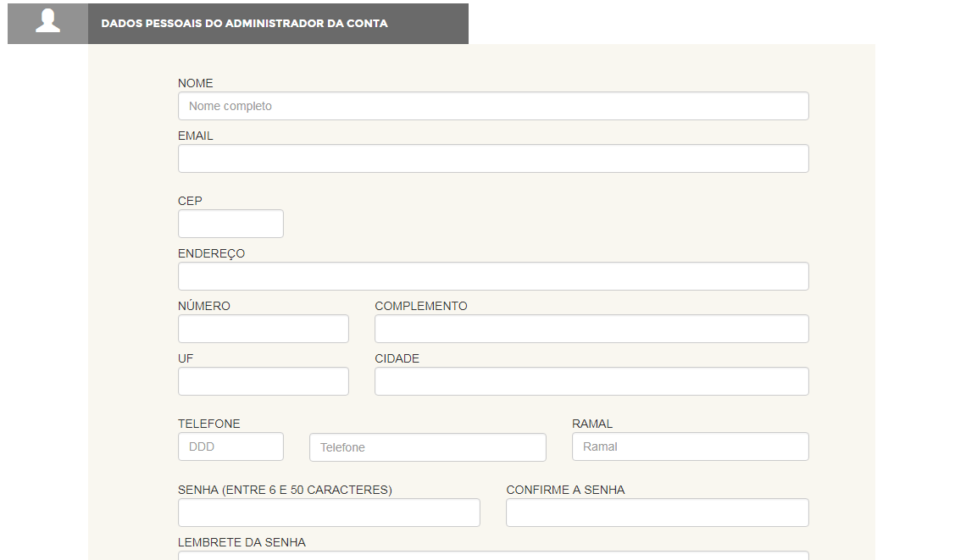
Task: Click the 'Telefone' label text
Action: point(208,424)
